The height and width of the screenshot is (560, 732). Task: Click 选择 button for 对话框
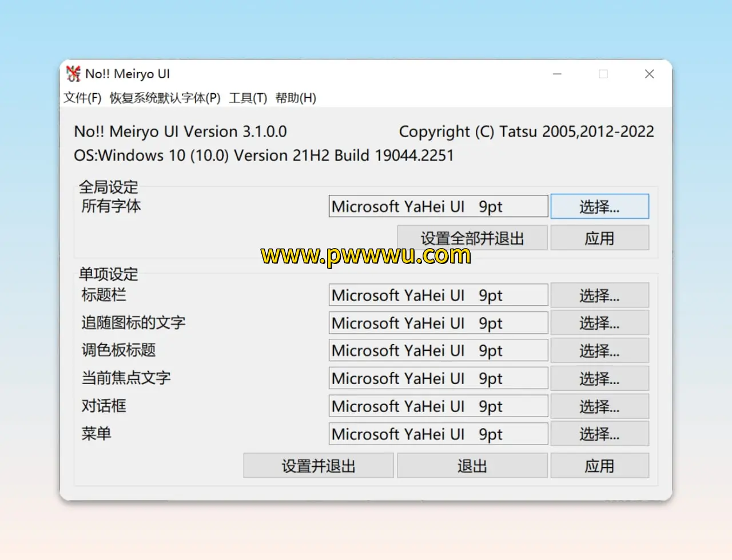click(599, 406)
